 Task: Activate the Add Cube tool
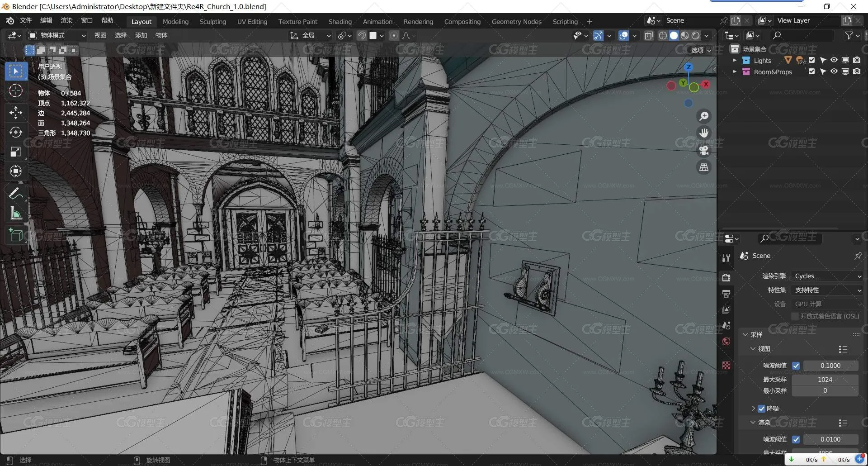(x=16, y=235)
